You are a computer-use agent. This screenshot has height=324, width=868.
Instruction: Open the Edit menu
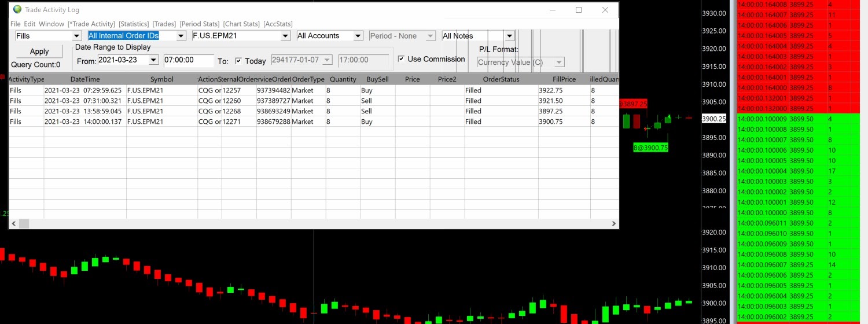pyautogui.click(x=30, y=24)
